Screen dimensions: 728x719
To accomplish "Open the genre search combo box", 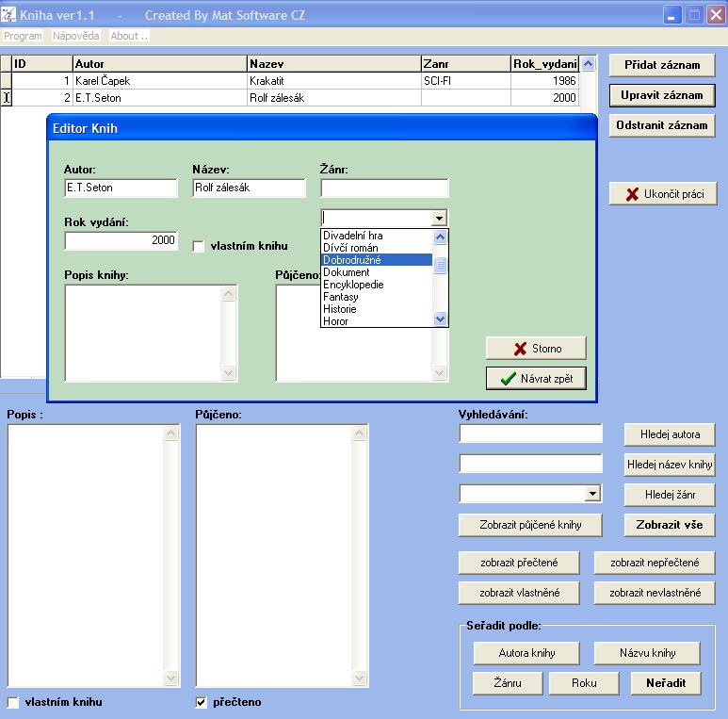I will tap(591, 494).
